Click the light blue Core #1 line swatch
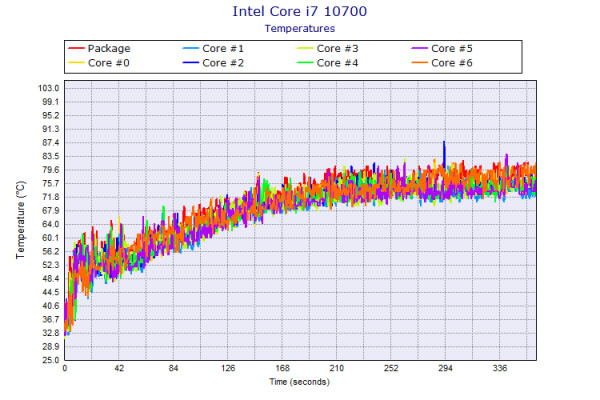This screenshot has width=600, height=400. [x=191, y=49]
